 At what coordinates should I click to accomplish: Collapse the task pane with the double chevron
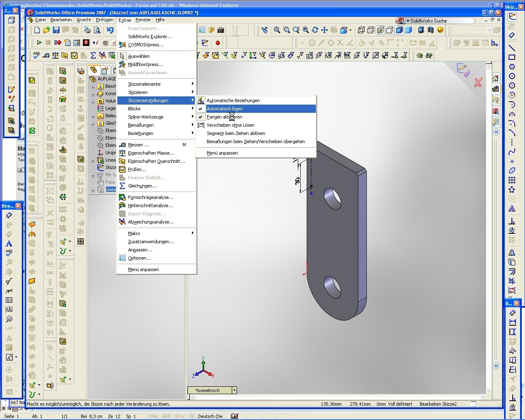(496, 132)
